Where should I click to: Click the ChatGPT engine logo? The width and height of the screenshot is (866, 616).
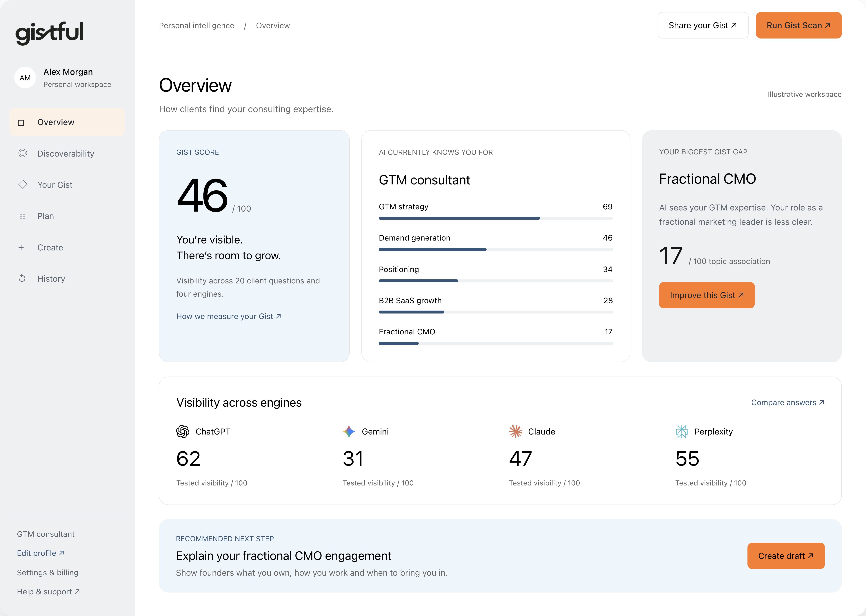point(183,431)
